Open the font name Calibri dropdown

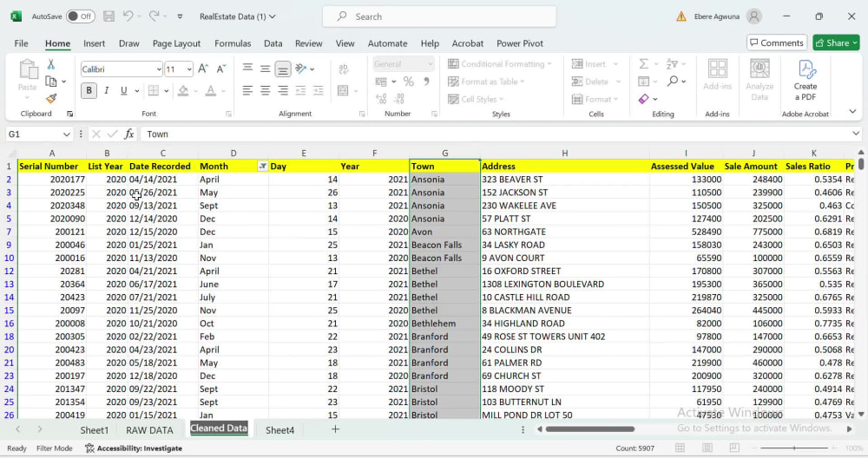[x=159, y=69]
